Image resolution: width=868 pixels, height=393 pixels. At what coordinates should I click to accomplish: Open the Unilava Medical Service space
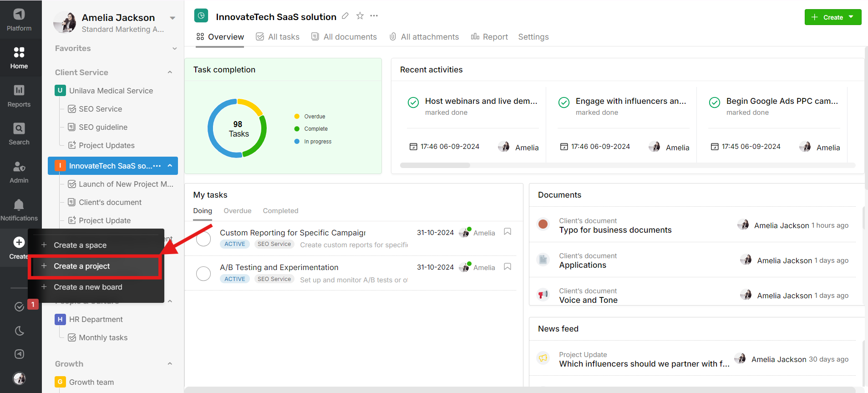[111, 91]
